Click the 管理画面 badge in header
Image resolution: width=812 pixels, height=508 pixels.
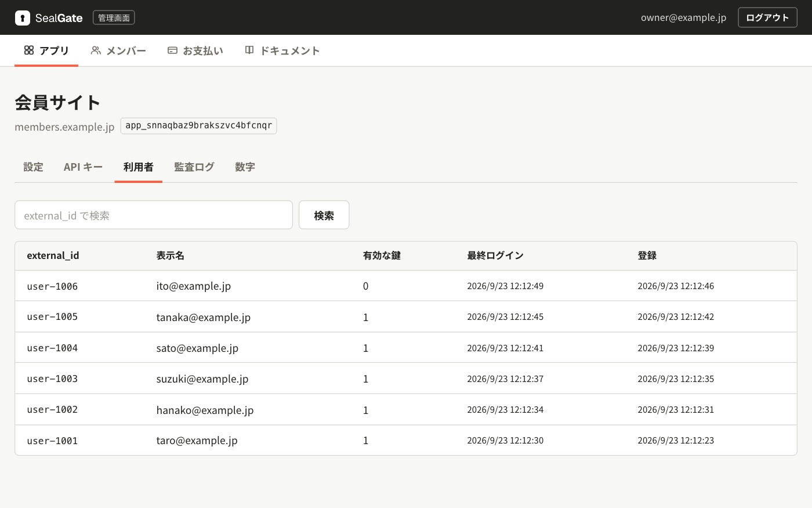(x=114, y=18)
